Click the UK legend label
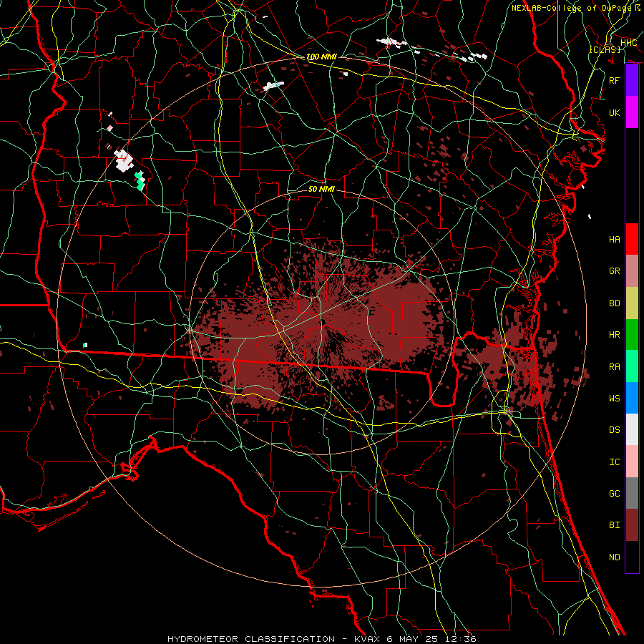Screen dimensions: 644x644 point(614,112)
